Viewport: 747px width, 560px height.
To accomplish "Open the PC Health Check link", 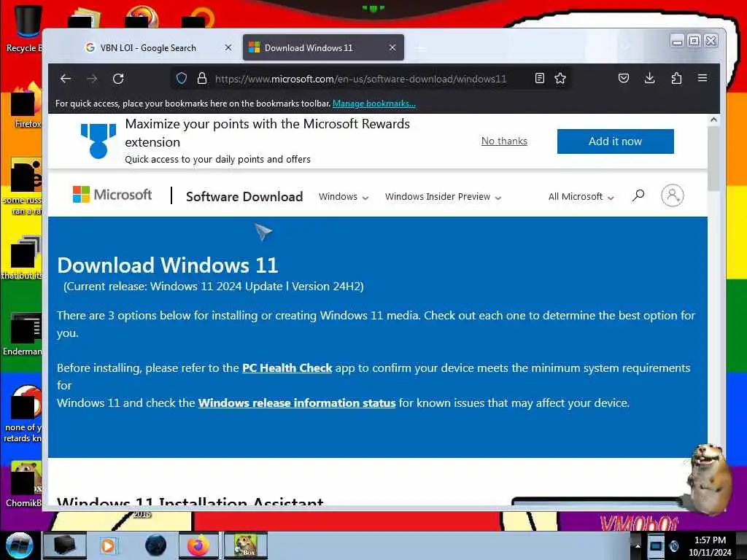I will coord(287,368).
